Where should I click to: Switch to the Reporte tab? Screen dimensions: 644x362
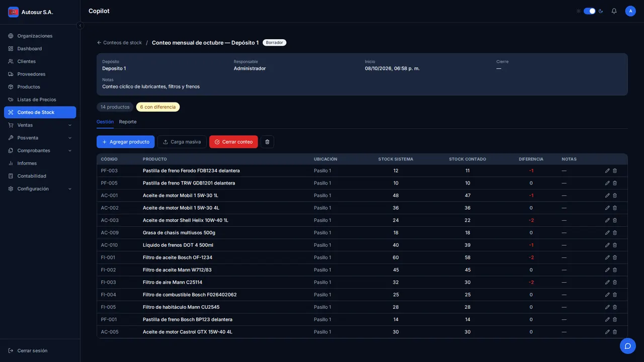point(128,122)
